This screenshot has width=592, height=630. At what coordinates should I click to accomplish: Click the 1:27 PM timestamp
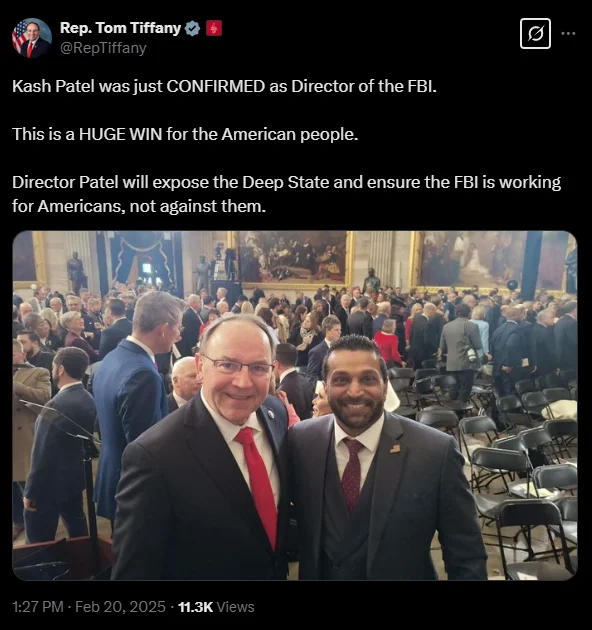(x=38, y=606)
